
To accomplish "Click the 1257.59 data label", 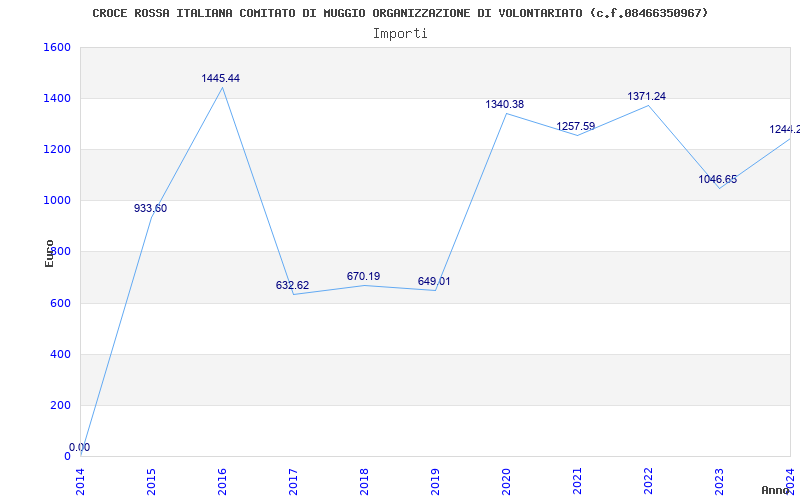I will tap(576, 126).
